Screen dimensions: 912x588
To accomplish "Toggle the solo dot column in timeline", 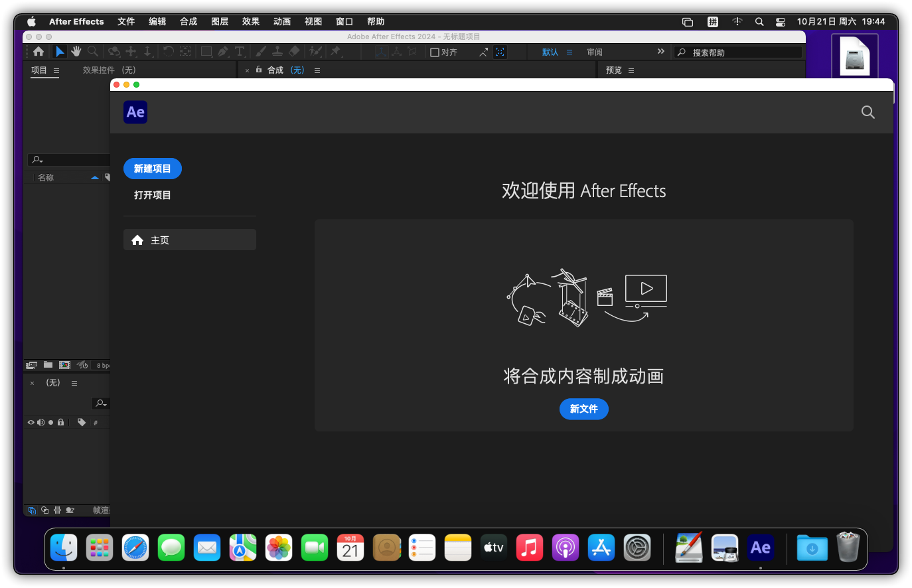I will (50, 422).
